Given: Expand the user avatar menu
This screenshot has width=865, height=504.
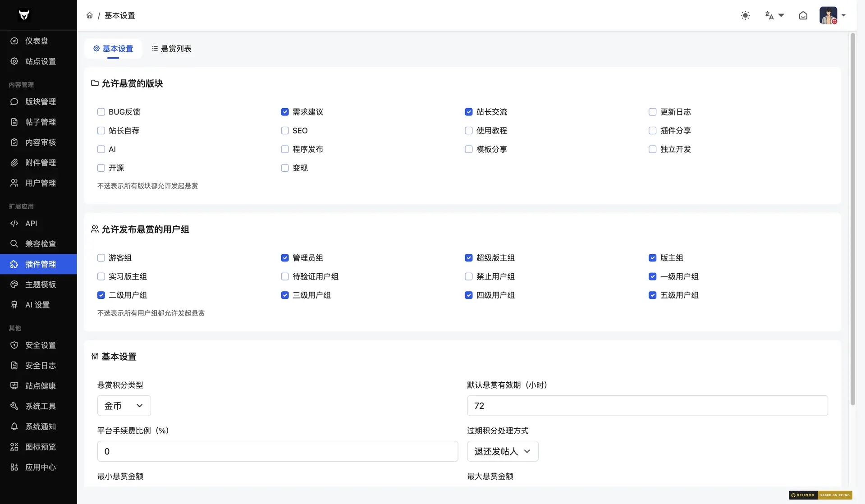Looking at the screenshot, I should click(x=833, y=15).
